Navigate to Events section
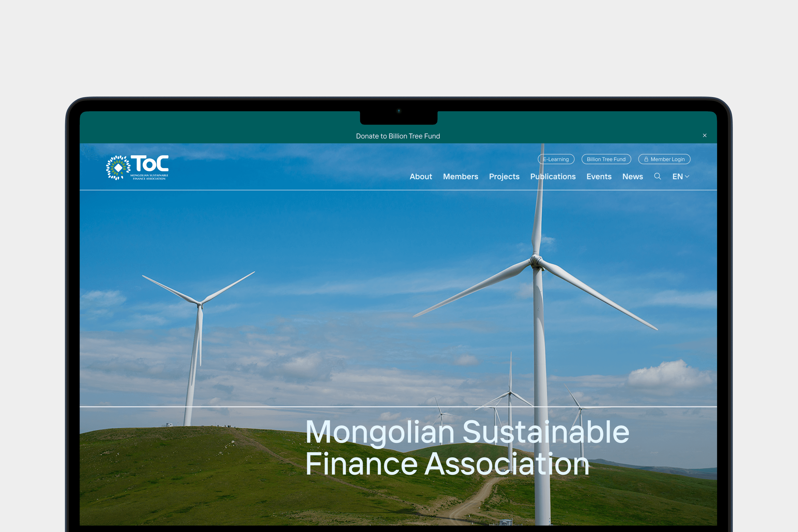 click(x=599, y=176)
